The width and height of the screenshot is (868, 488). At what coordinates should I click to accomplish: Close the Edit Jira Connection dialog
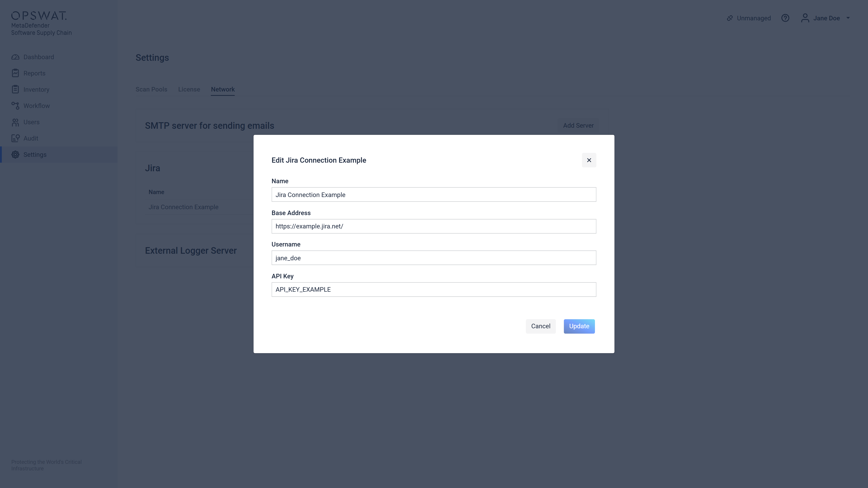tap(589, 160)
